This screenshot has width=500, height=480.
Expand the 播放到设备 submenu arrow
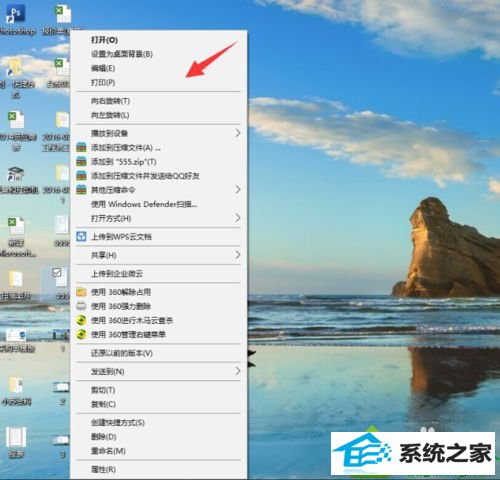coord(238,133)
